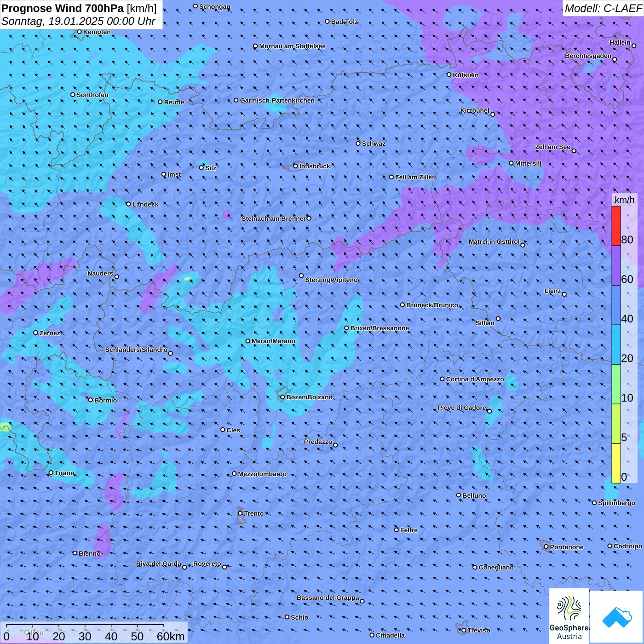The width and height of the screenshot is (644, 644).
Task: Click the Bassano del Grappa label
Action: pos(328,598)
